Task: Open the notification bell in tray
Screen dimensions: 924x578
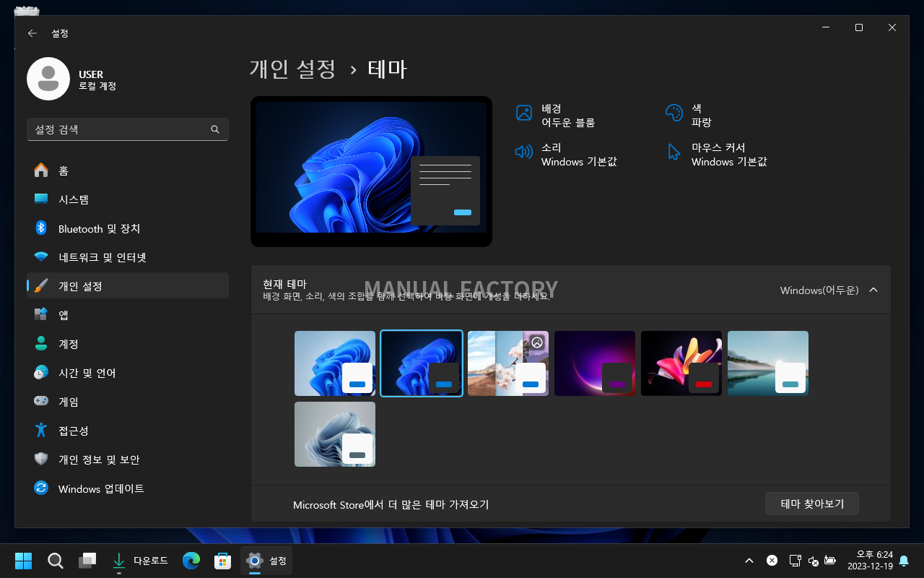Action: click(x=904, y=561)
